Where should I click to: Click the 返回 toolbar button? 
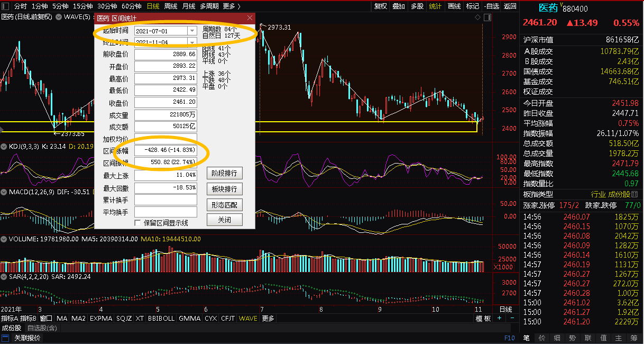[x=510, y=6]
